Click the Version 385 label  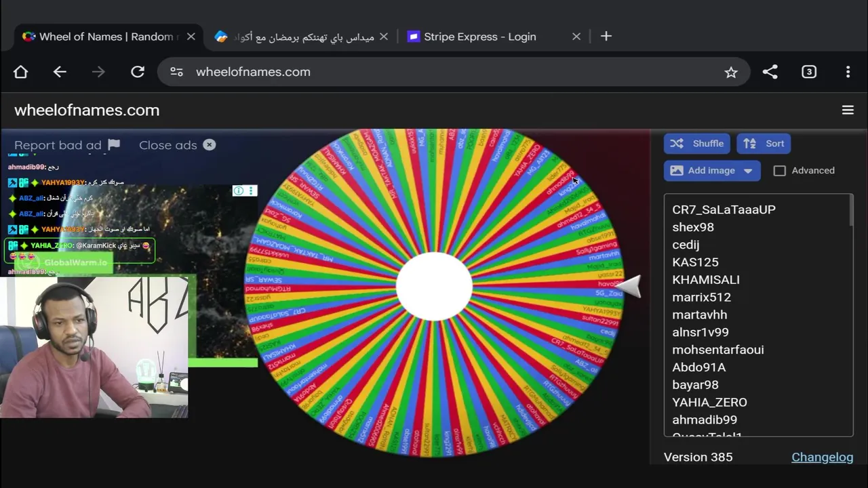coord(698,457)
